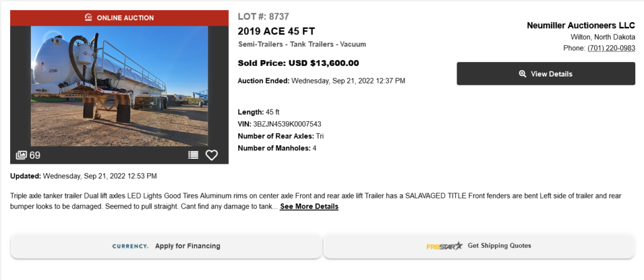644x280 pixels.
Task: Click the Neumiller Auctioneers LLC seller name
Action: click(581, 25)
